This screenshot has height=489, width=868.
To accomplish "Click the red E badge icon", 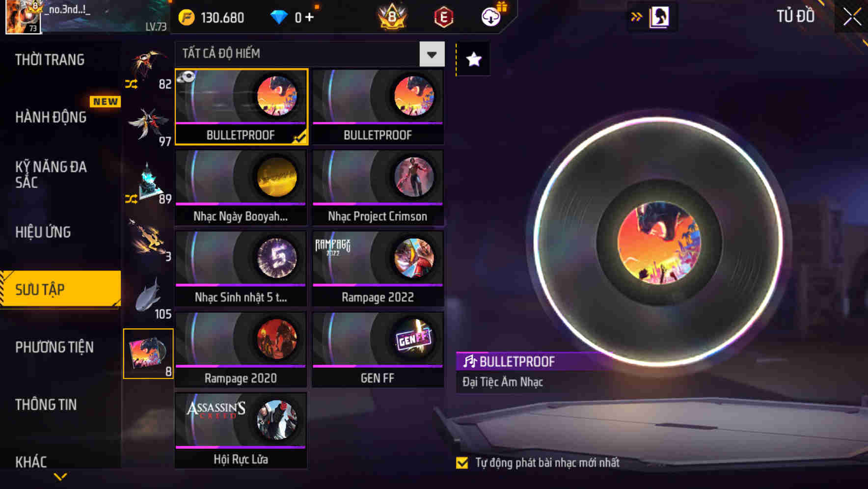I will (443, 17).
